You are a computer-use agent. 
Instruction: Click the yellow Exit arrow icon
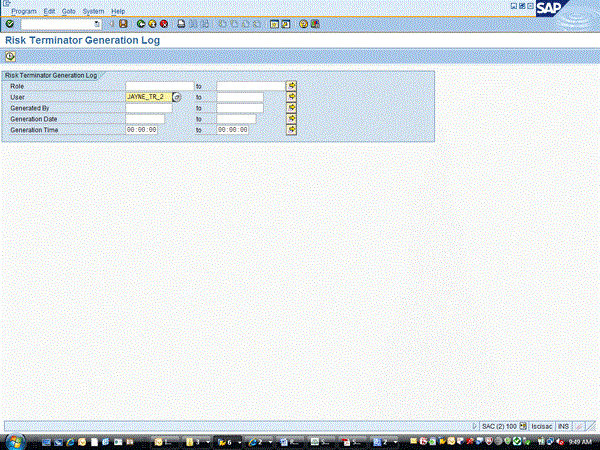tap(152, 23)
